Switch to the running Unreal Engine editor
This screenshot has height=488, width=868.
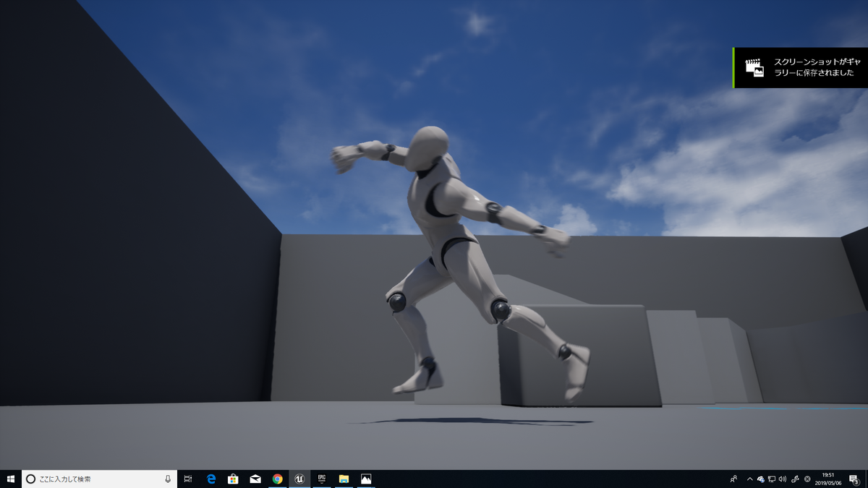pos(299,479)
